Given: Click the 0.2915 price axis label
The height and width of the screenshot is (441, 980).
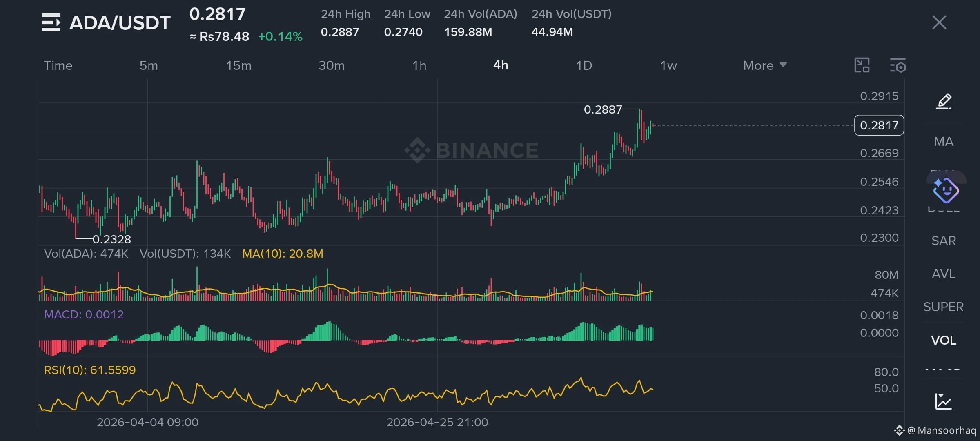Looking at the screenshot, I should click(x=879, y=96).
